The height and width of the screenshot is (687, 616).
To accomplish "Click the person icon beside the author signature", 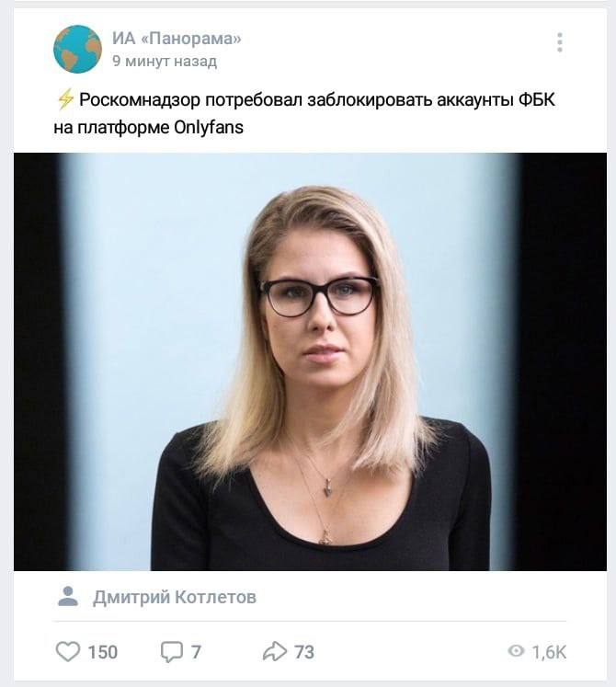I will (x=68, y=596).
